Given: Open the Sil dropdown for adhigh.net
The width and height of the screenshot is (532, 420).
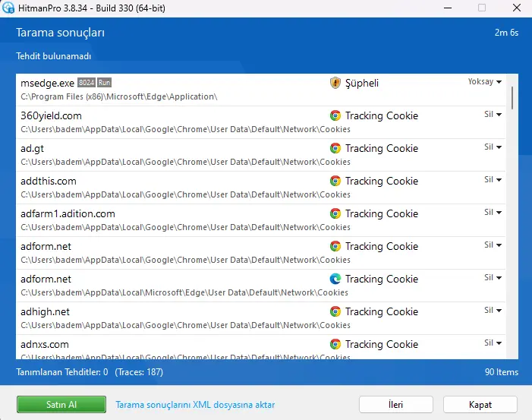Looking at the screenshot, I should coord(493,310).
